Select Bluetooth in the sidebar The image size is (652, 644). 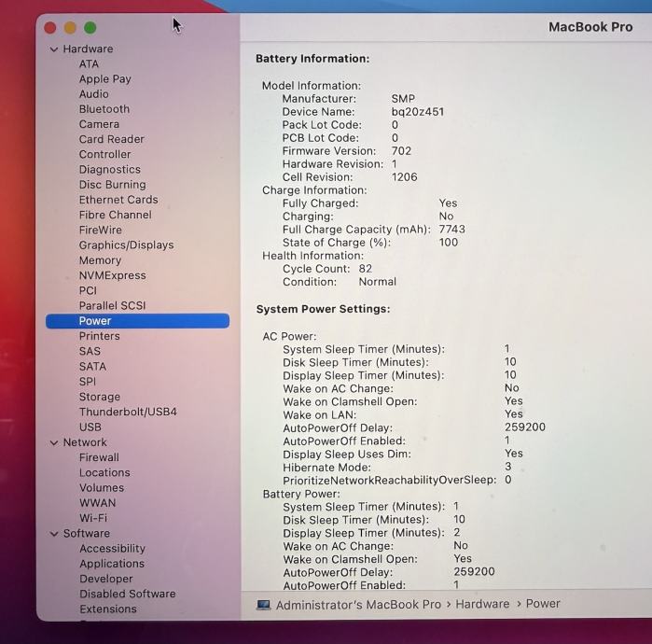click(x=104, y=109)
